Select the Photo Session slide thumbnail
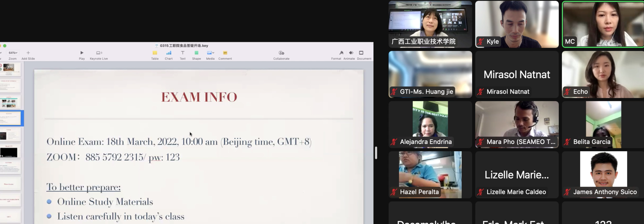The width and height of the screenshot is (644, 224). coord(10,184)
